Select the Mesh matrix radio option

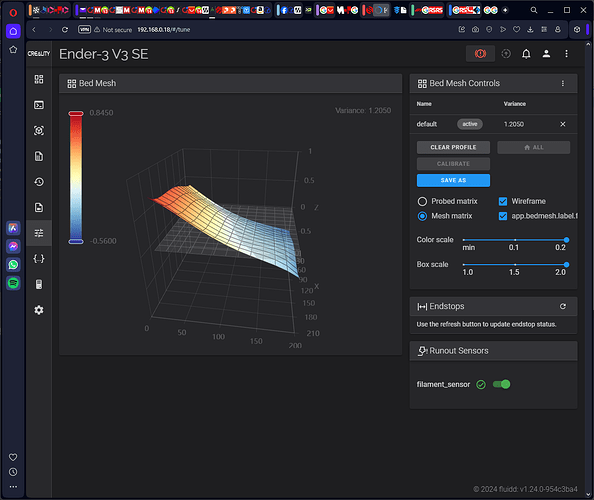(x=422, y=216)
